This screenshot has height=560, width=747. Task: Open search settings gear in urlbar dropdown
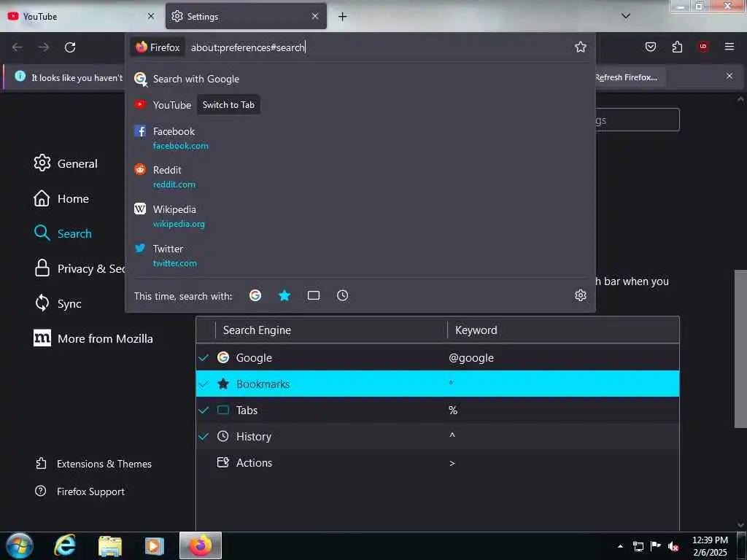(x=580, y=296)
